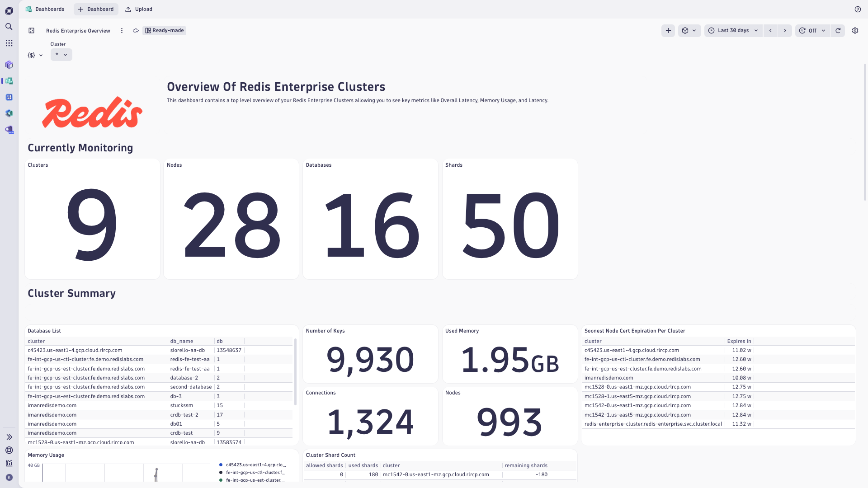Step the time range forward with the right arrow
The width and height of the screenshot is (868, 488).
[x=785, y=31]
